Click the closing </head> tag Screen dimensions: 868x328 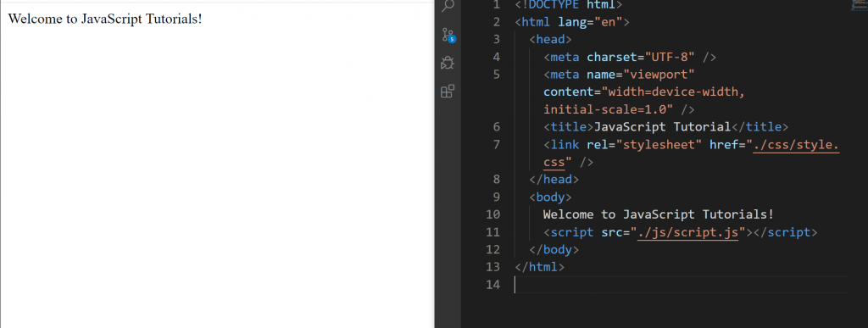[554, 180]
